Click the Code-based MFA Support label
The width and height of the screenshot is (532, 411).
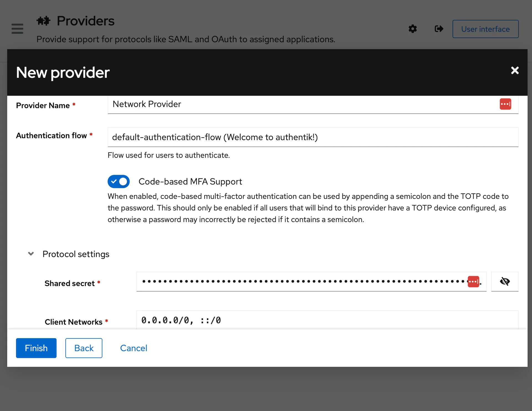tap(190, 182)
